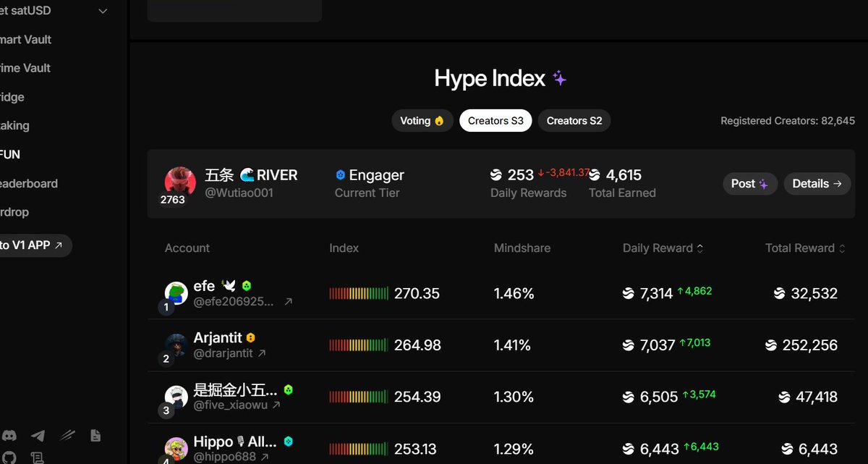Open Prime Vault in sidebar

[x=25, y=68]
